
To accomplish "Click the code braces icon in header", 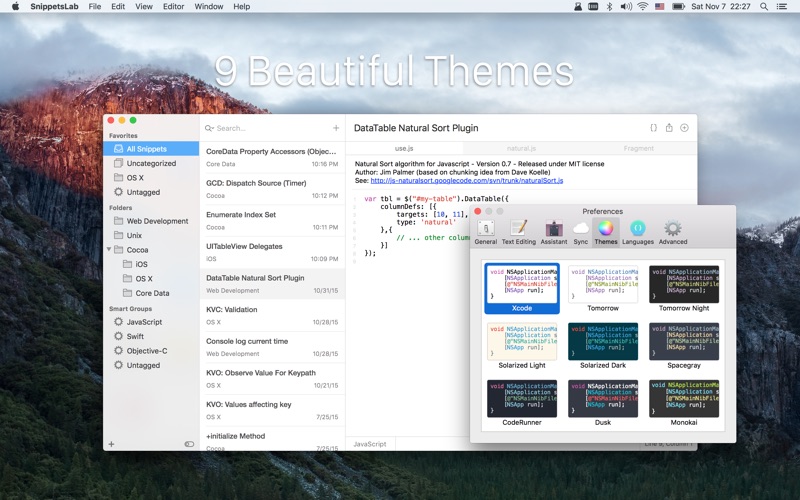I will 653,128.
